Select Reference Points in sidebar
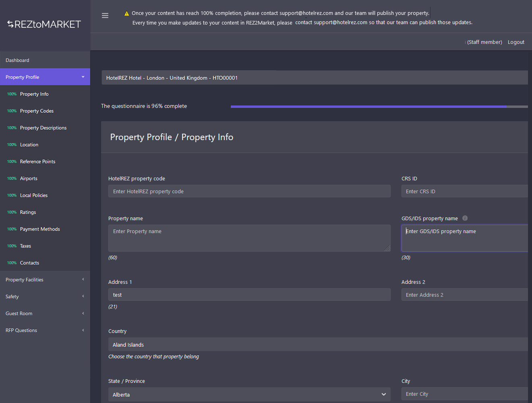 point(37,162)
